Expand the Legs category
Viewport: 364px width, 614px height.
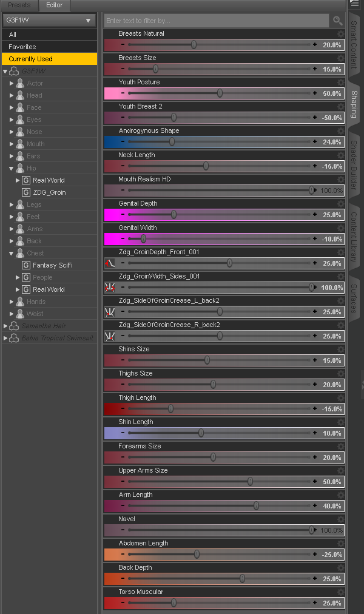(x=12, y=205)
